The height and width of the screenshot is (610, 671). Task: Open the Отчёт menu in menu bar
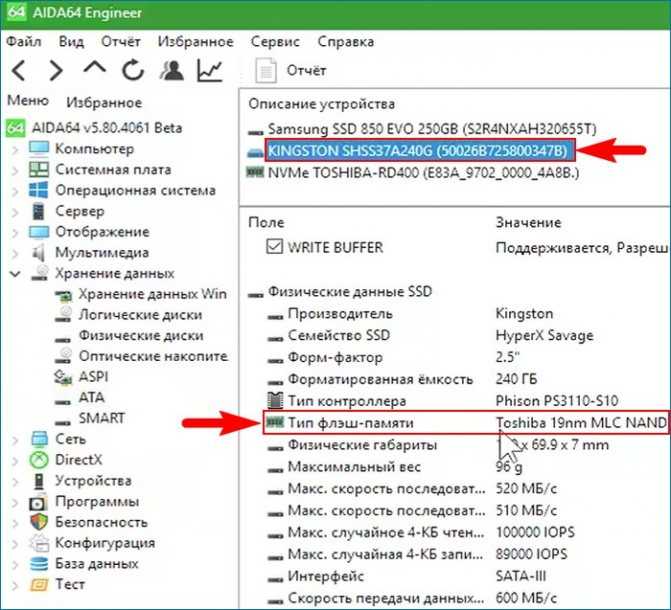(121, 42)
